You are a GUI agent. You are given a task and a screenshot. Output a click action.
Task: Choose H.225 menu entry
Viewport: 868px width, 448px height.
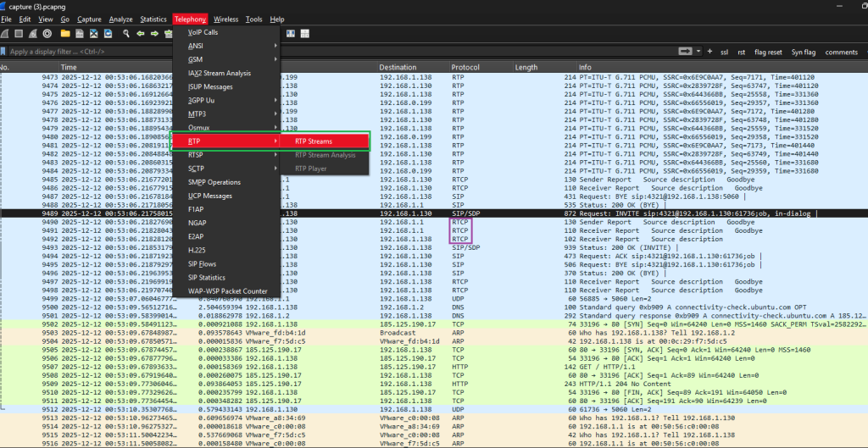point(225,250)
